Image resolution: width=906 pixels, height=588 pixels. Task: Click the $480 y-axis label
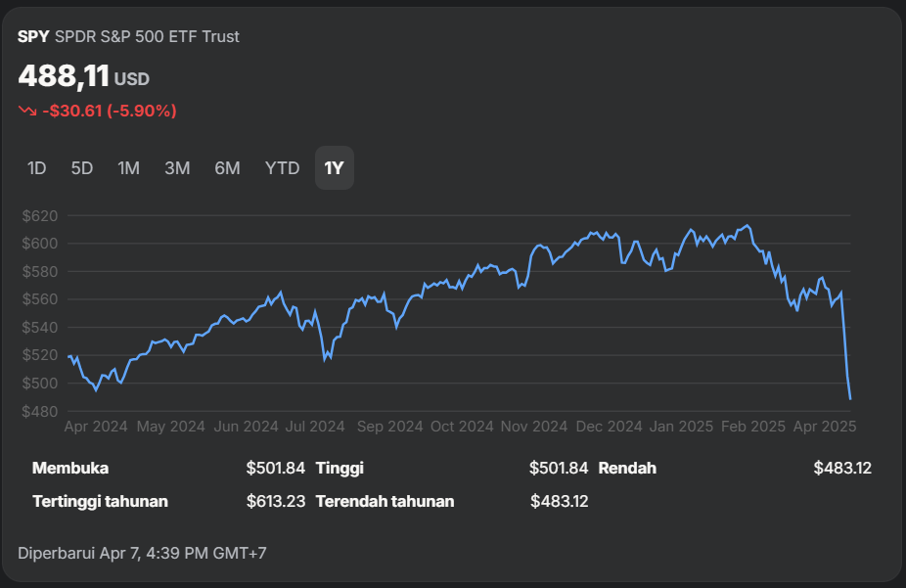(40, 411)
